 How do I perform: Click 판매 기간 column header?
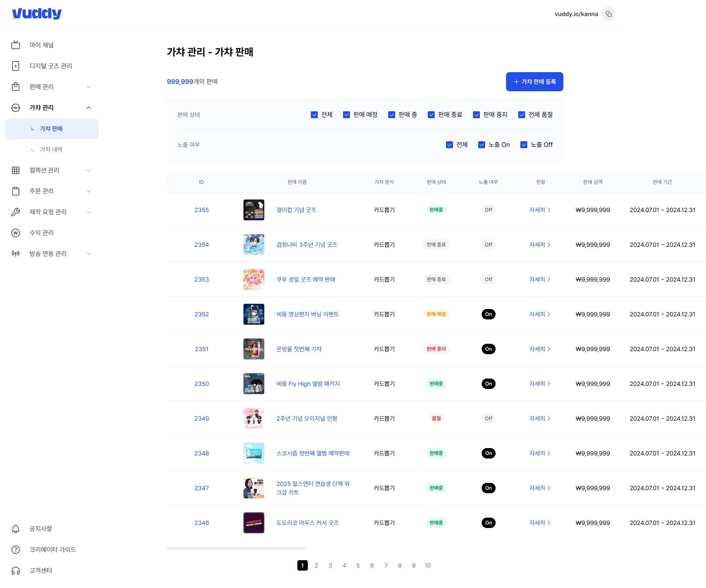coord(663,182)
